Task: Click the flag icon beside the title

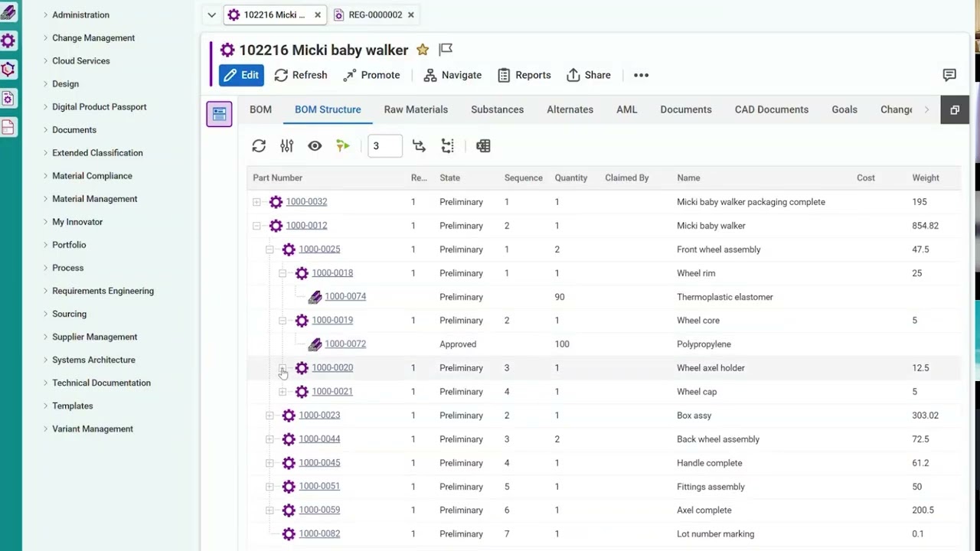Action: [x=446, y=50]
